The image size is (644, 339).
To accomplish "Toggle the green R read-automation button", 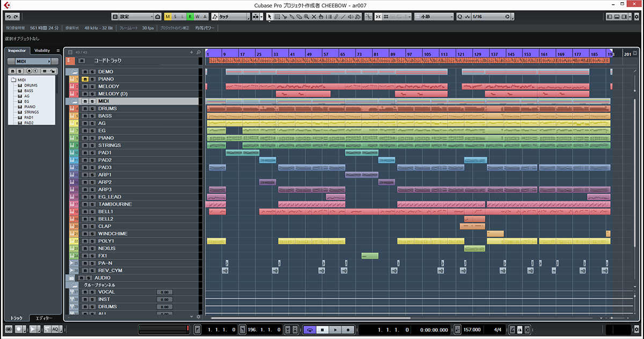I will pos(190,17).
